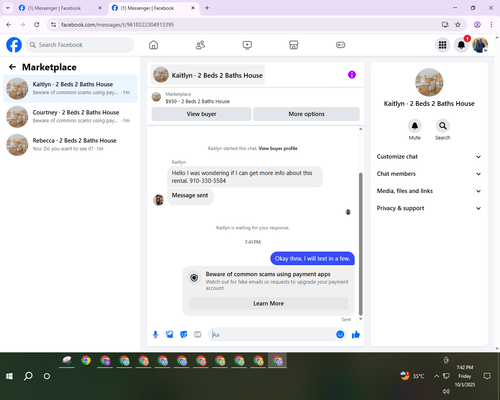Viewport: 500px width, 400px height.
Task: Click the purple conversation info icon
Action: tap(352, 75)
